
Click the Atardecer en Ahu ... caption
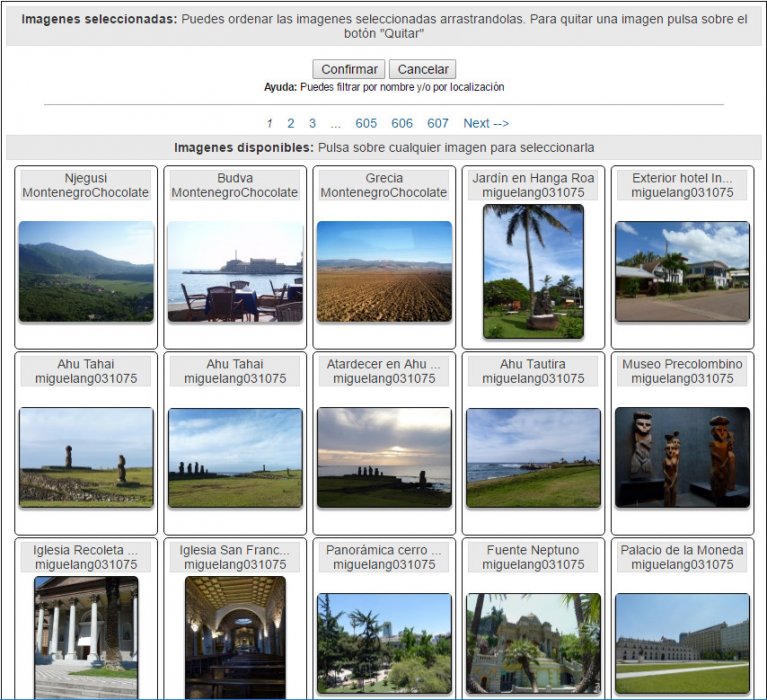[384, 371]
